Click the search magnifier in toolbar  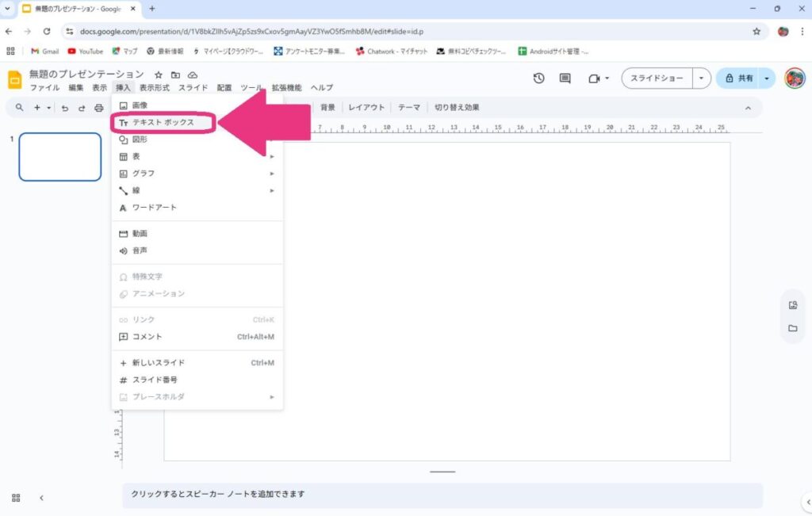[x=19, y=108]
